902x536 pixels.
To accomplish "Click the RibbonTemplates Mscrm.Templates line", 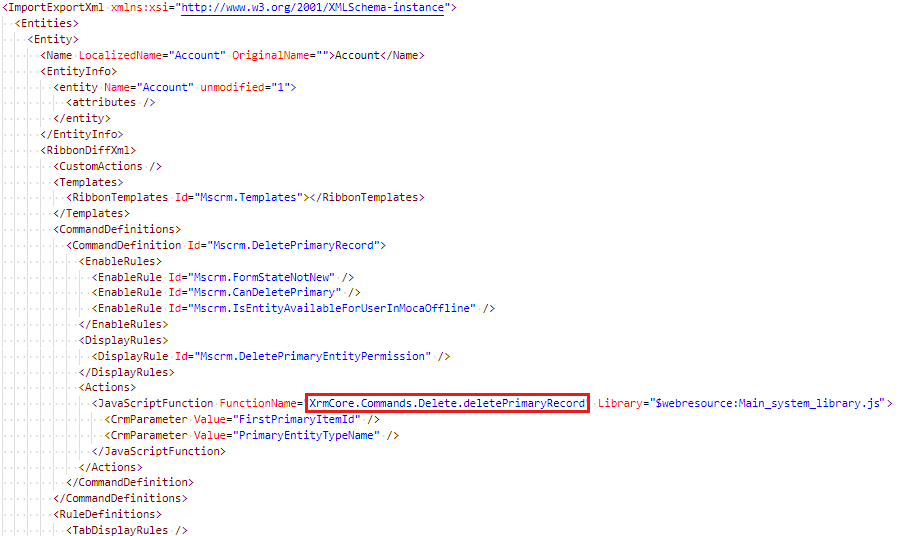I will coord(245,197).
